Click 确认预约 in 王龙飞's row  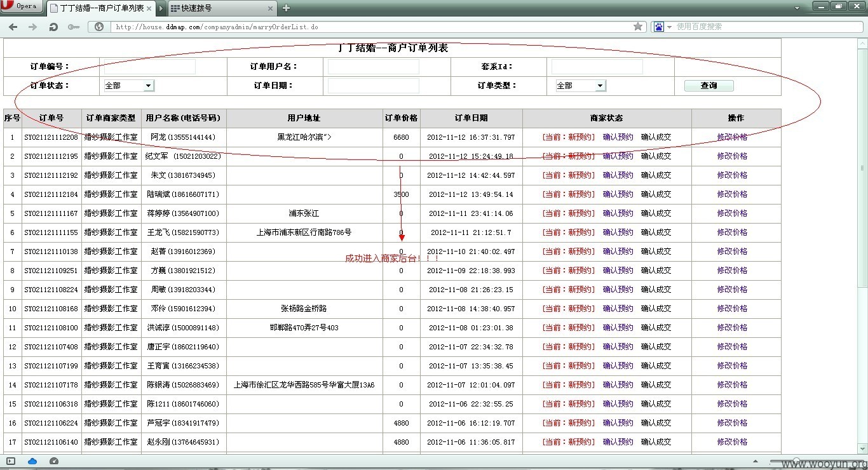click(618, 232)
